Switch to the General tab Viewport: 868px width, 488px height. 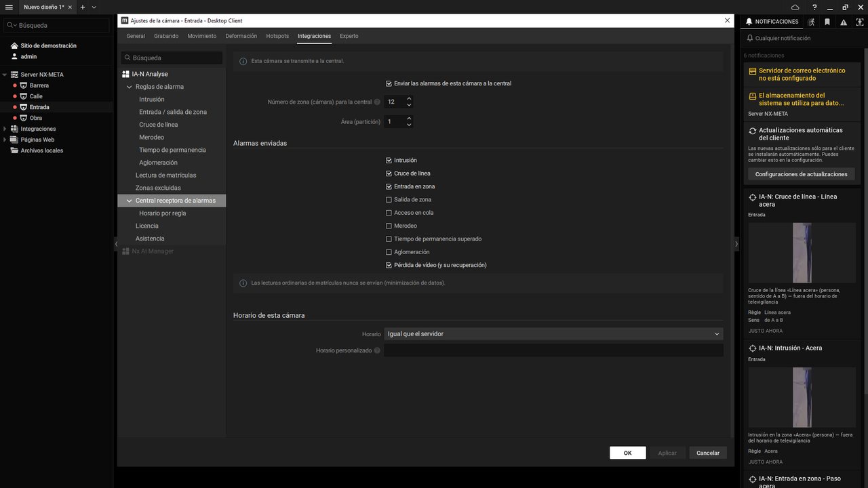coord(136,36)
